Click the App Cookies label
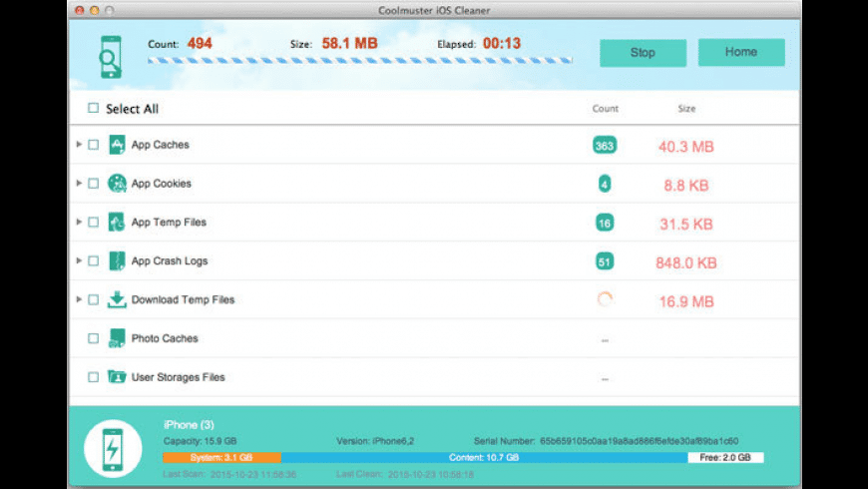The height and width of the screenshot is (489, 868). (161, 184)
